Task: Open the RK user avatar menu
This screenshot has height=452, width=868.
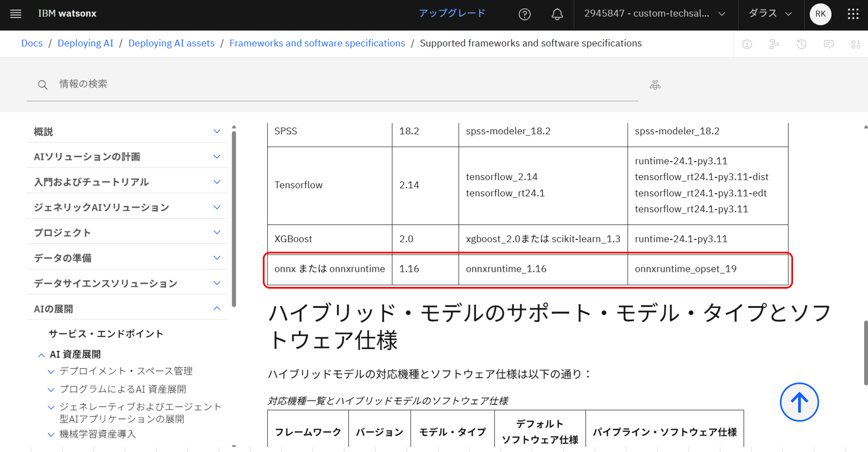Action: click(x=820, y=14)
